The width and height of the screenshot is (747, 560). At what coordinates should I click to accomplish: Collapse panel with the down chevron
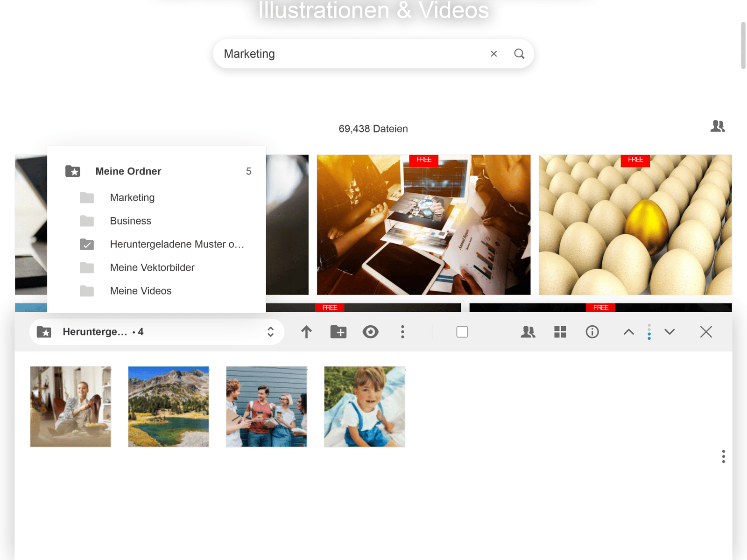[669, 332]
